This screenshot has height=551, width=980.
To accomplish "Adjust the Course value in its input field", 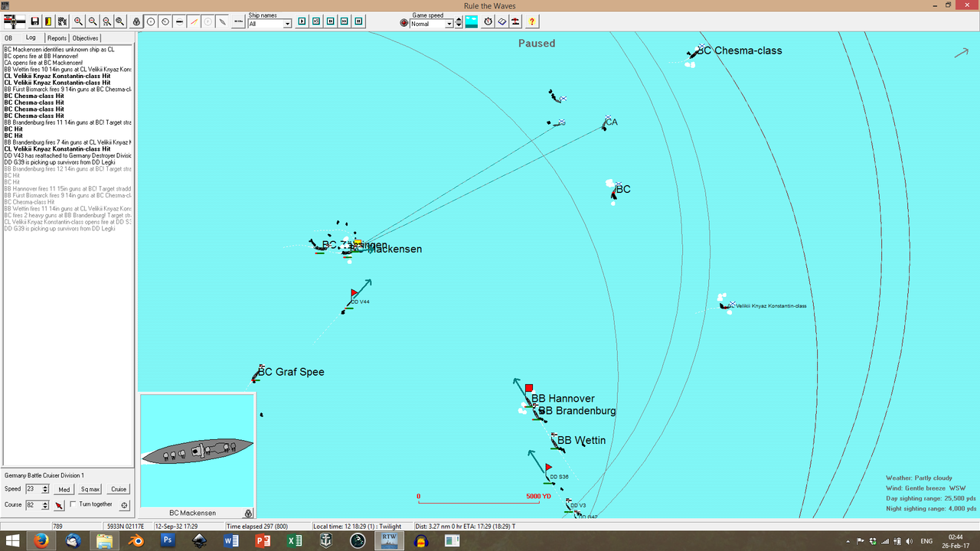I will 34,504.
